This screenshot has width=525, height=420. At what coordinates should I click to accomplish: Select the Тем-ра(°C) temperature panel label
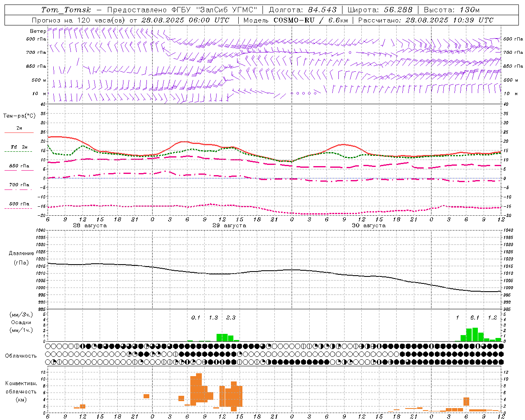click(x=19, y=116)
